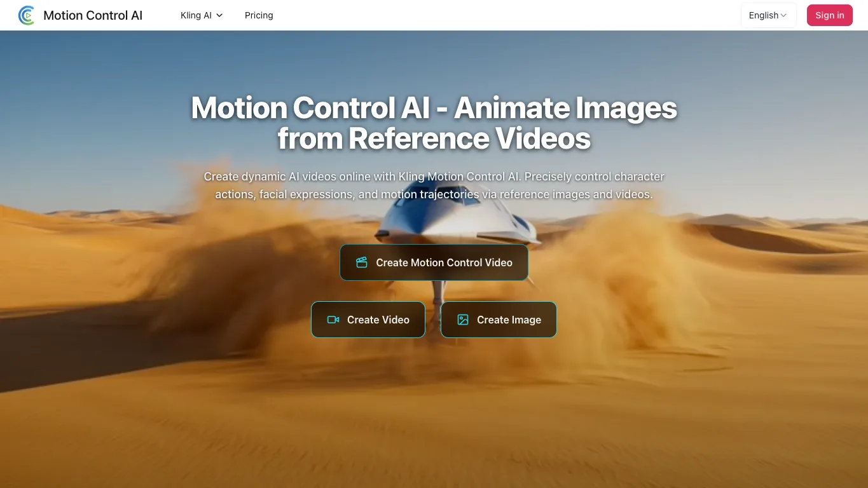Click the clapperboard icon on Create Motion Control Video
This screenshot has width=868, height=488.
point(362,262)
